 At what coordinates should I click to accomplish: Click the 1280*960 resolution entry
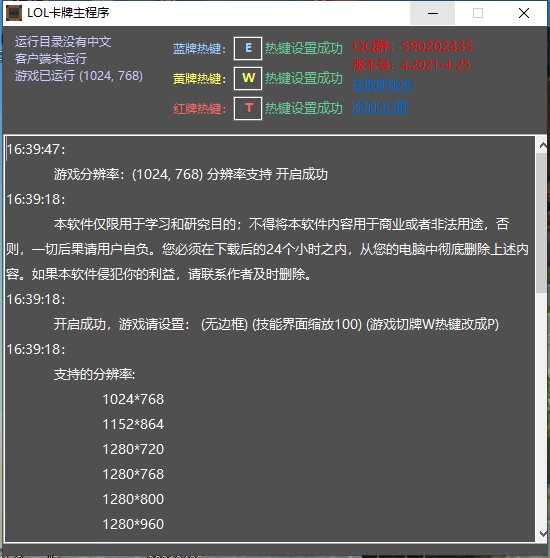[133, 524]
